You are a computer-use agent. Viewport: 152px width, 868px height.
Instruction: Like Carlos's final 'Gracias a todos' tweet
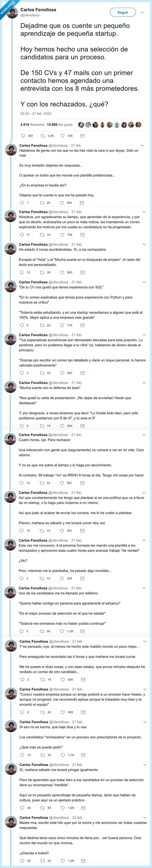63,861
